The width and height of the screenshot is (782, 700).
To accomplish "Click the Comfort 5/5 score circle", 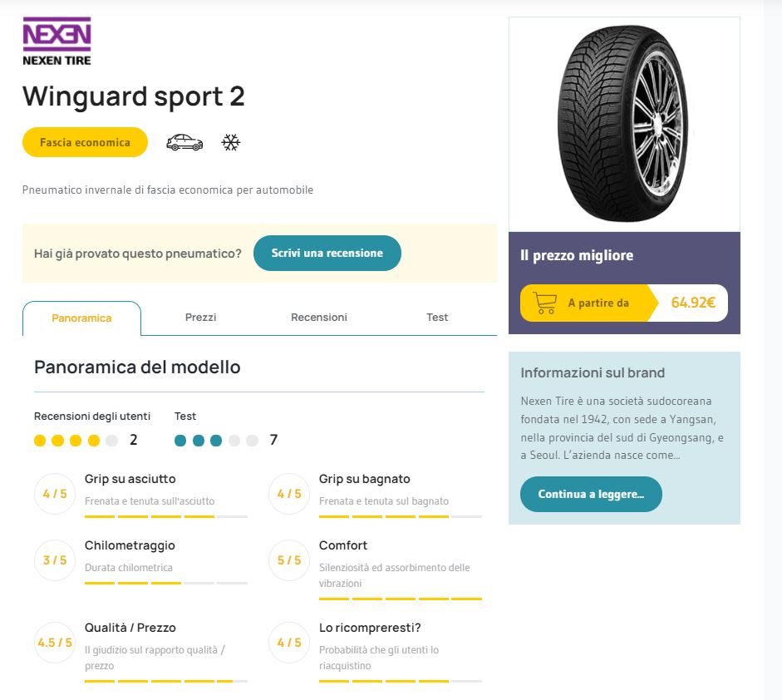I will 289,560.
